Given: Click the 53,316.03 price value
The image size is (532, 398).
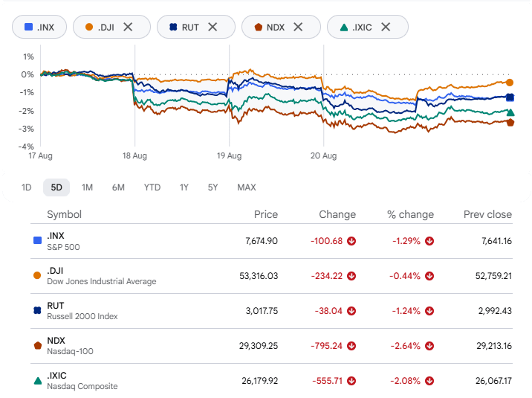Looking at the screenshot, I should coord(259,276).
